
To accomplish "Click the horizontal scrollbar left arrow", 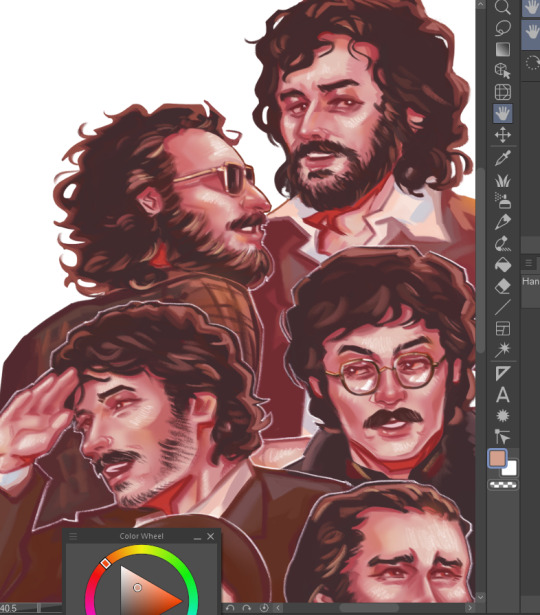I will (278, 608).
